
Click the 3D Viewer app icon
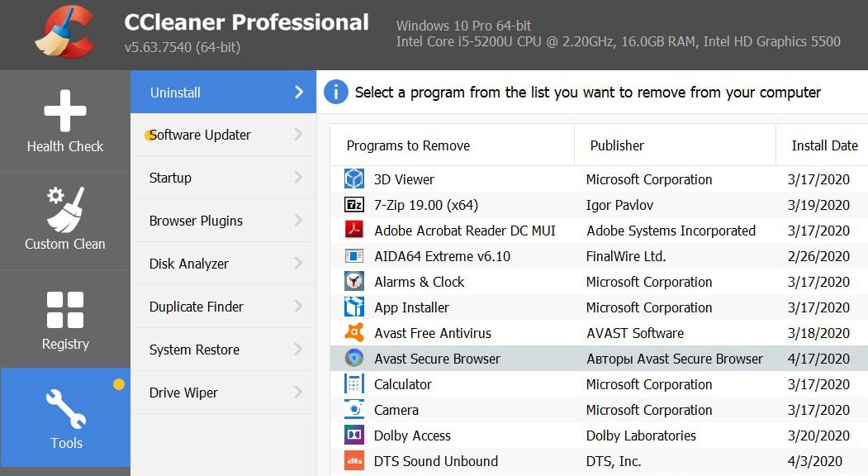coord(354,179)
